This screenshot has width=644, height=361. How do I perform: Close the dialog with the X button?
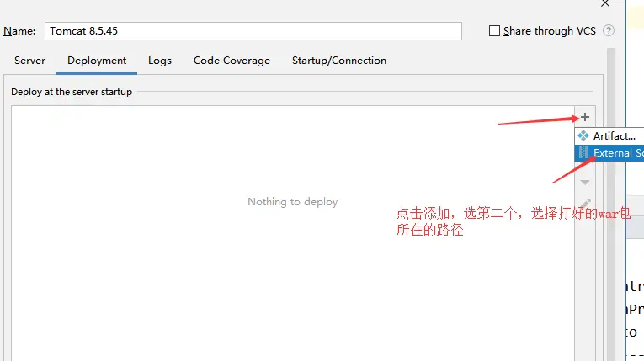[605, 3]
